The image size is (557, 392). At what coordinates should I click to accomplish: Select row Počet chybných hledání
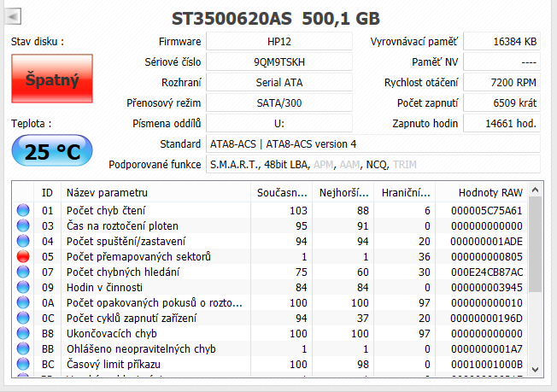[270, 272]
